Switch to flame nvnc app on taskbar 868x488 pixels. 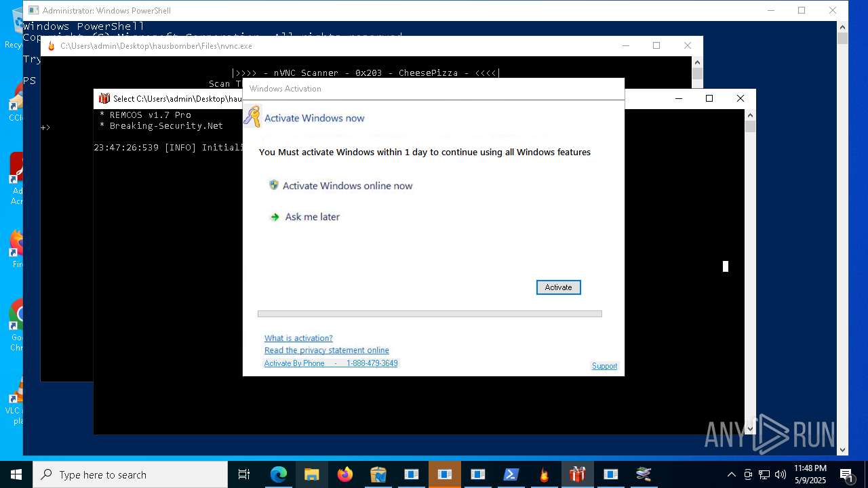pos(545,474)
